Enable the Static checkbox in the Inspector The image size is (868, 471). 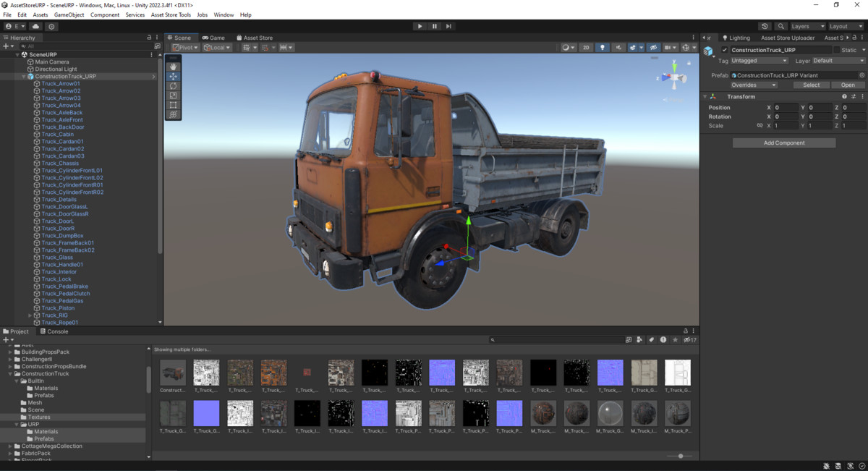click(838, 49)
